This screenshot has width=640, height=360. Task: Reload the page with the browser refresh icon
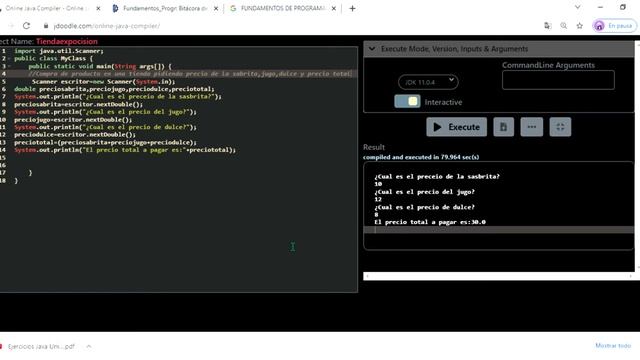point(27,26)
